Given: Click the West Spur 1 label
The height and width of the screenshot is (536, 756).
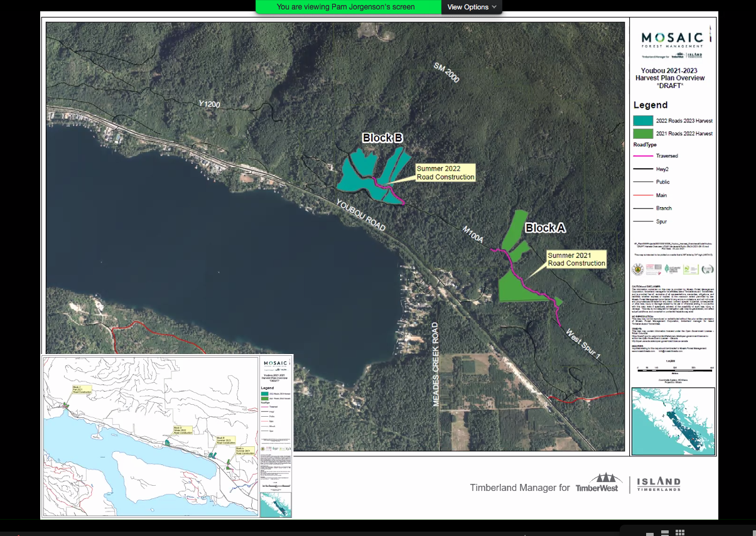Looking at the screenshot, I should [x=583, y=344].
